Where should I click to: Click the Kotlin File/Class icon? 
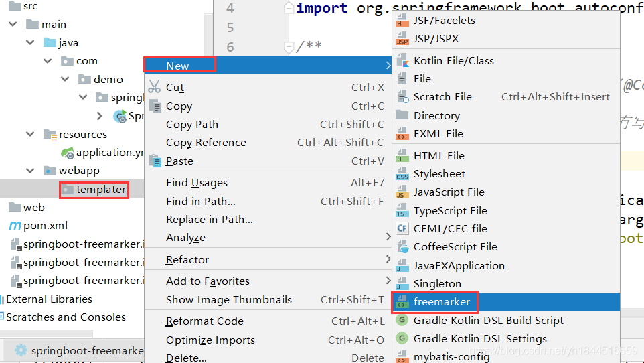[402, 61]
